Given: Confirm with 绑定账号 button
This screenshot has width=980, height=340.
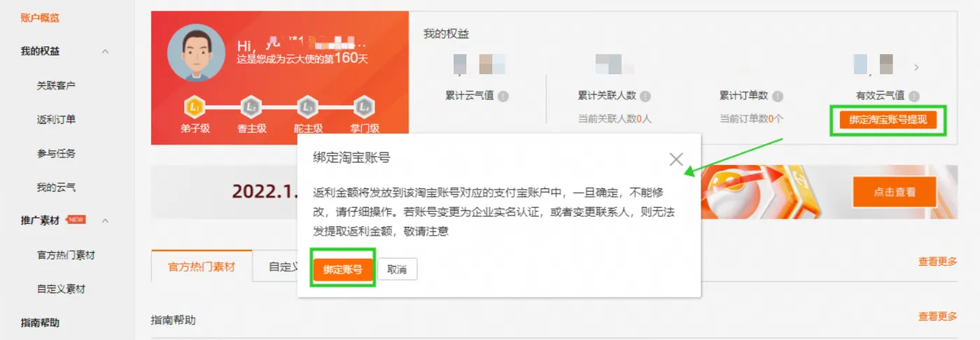Looking at the screenshot, I should [343, 269].
